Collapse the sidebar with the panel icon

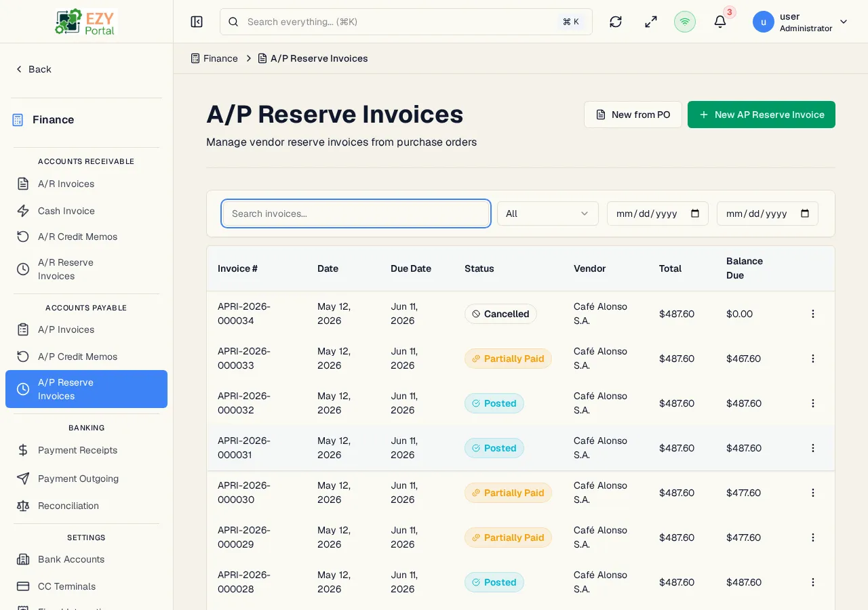pos(197,22)
